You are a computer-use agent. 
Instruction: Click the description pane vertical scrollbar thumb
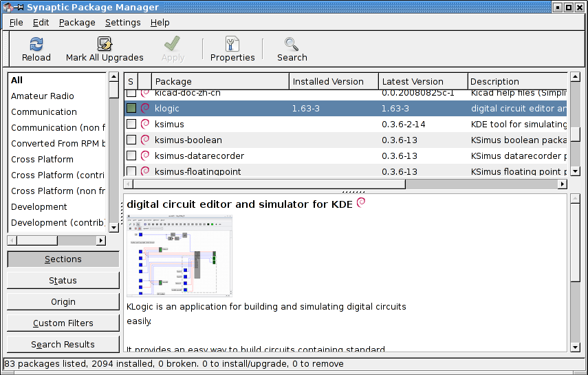tap(575, 242)
